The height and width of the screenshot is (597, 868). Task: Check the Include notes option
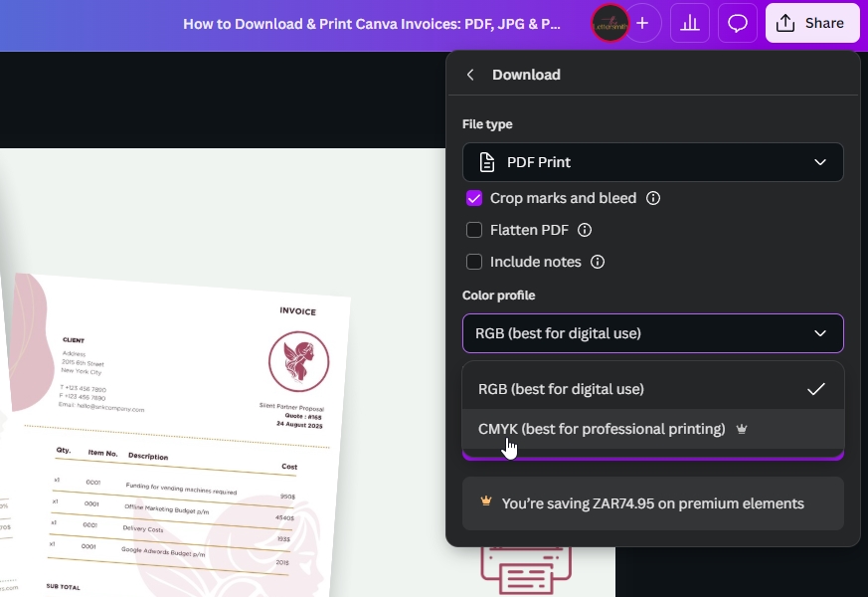coord(474,262)
